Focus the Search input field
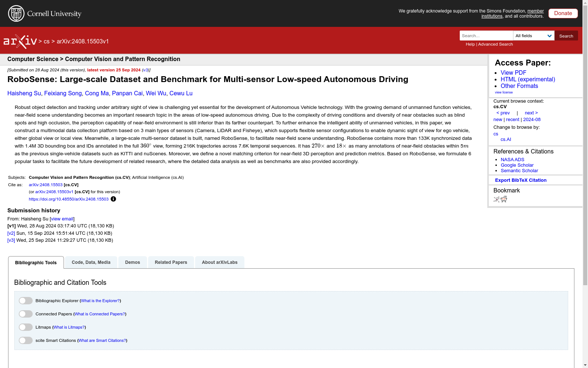This screenshot has height=368, width=588. click(486, 36)
